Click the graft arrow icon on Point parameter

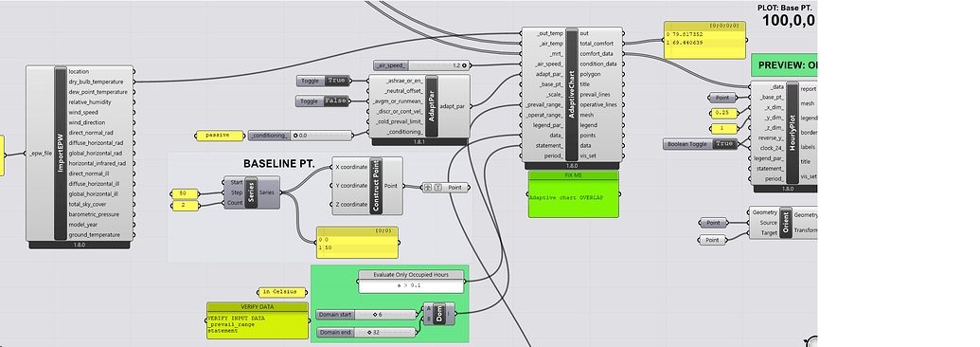[427, 187]
